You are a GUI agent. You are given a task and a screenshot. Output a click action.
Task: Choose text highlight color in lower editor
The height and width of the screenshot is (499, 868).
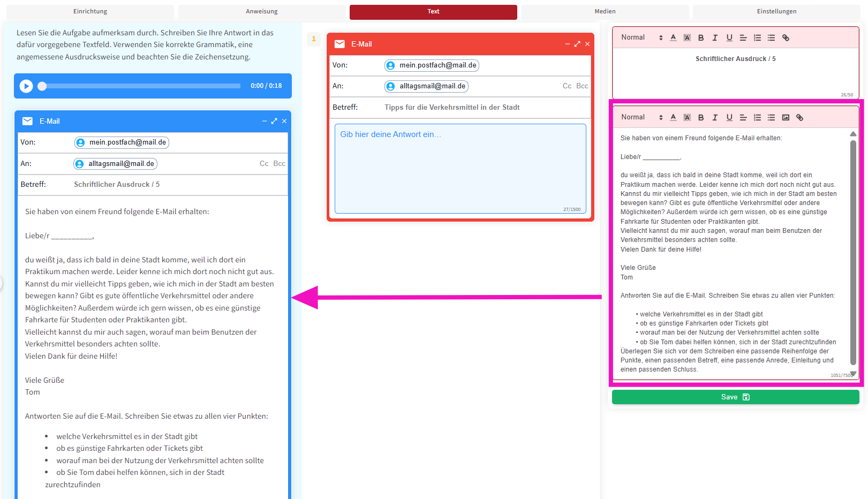click(x=687, y=118)
